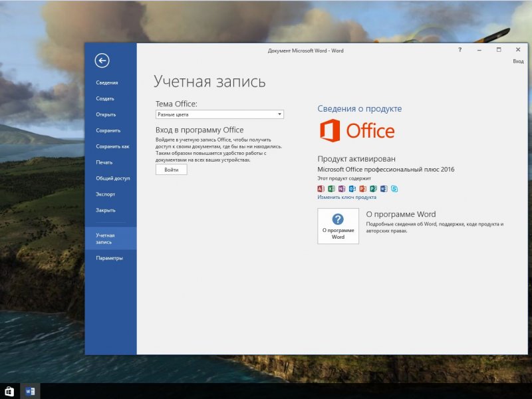Click the Сведения о продукте heading
This screenshot has width=532, height=399.
coord(360,108)
